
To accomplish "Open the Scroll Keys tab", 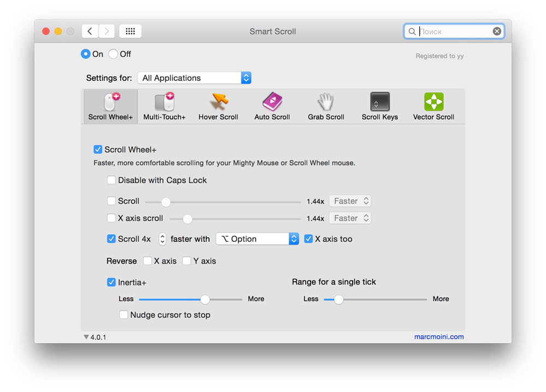I will pyautogui.click(x=379, y=106).
